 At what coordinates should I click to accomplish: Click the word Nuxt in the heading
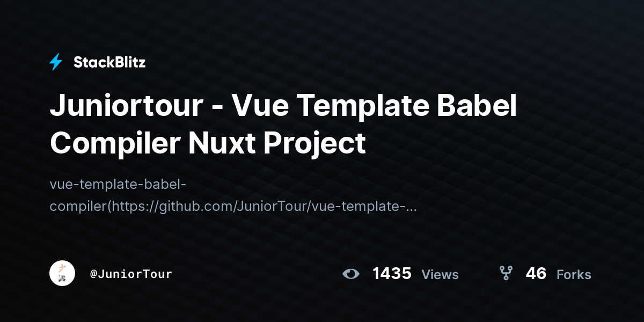(x=231, y=143)
